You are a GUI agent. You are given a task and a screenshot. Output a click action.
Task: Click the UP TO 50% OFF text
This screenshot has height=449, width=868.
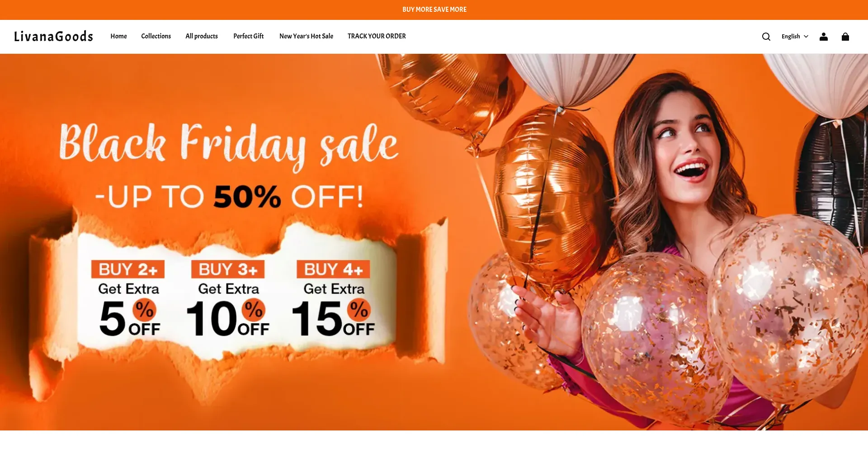point(229,197)
